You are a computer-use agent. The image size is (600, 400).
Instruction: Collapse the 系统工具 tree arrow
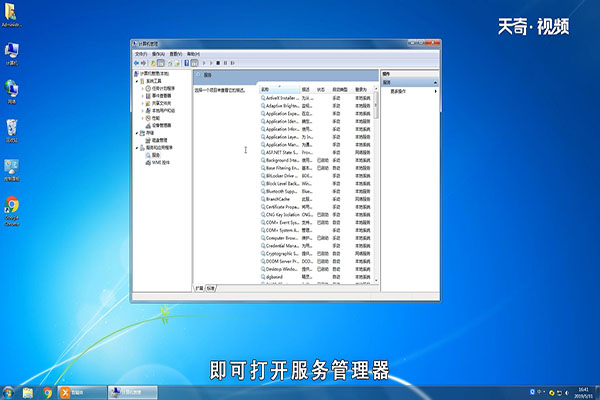[137, 81]
